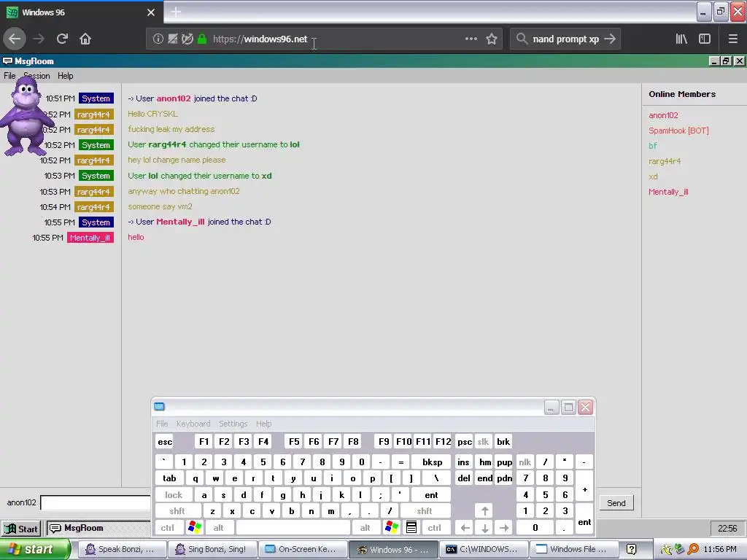Click the right Windows logo key

392,527
